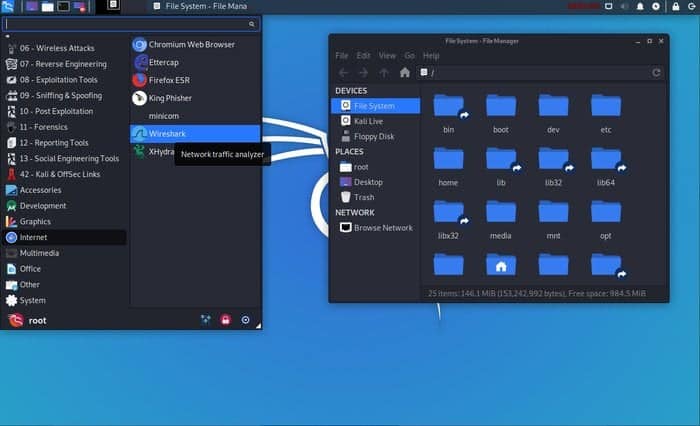Go to home folder via toolbar

(404, 73)
